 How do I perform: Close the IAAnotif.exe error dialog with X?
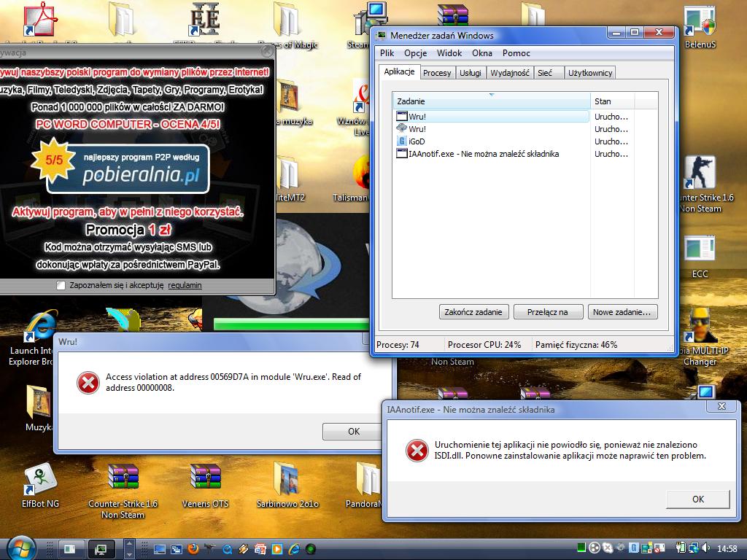[x=721, y=406]
